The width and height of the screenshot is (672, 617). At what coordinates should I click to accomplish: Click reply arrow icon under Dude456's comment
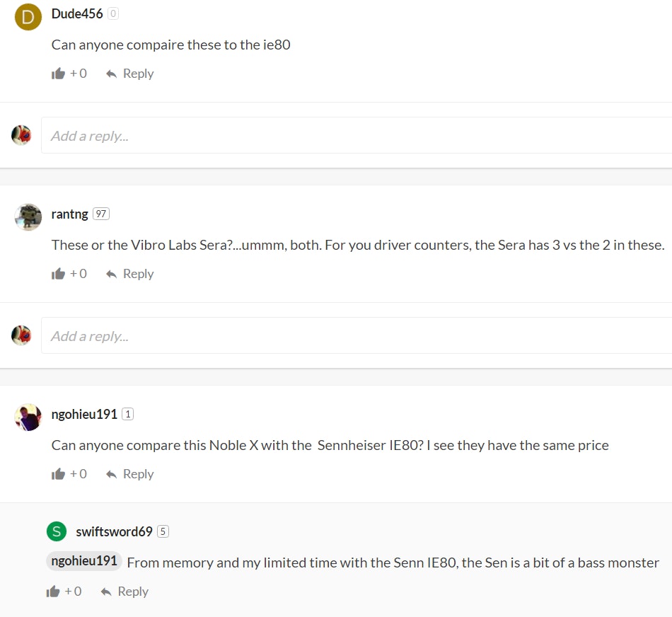tap(111, 74)
